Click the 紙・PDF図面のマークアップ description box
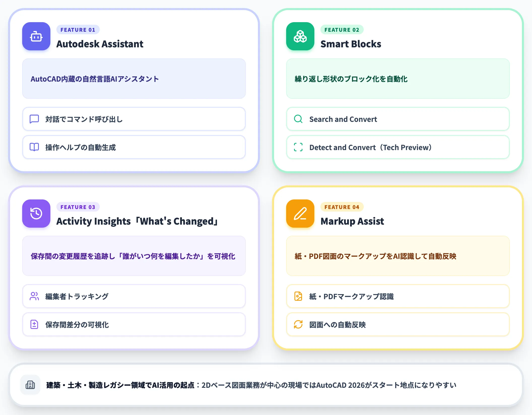Image resolution: width=532 pixels, height=415 pixels. (x=398, y=256)
